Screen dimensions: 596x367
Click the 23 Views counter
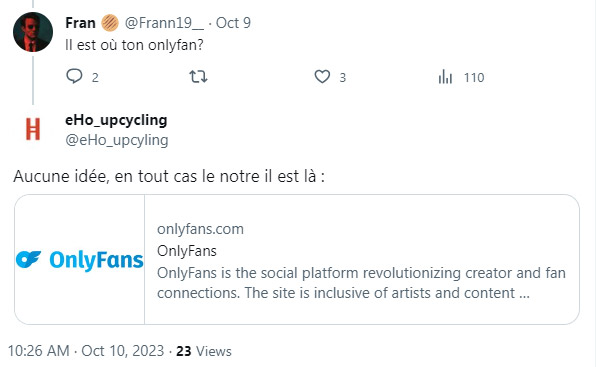(204, 351)
